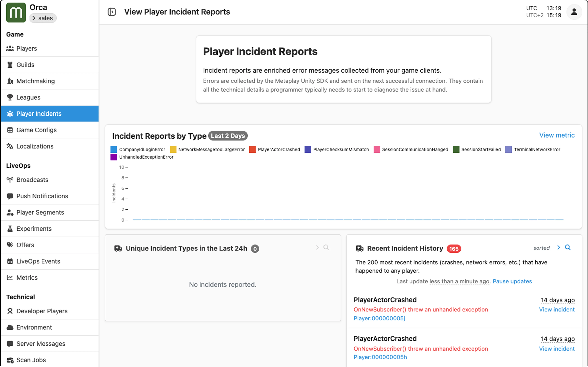Open Matchmaking from the sidebar
The width and height of the screenshot is (588, 367).
[x=35, y=81]
